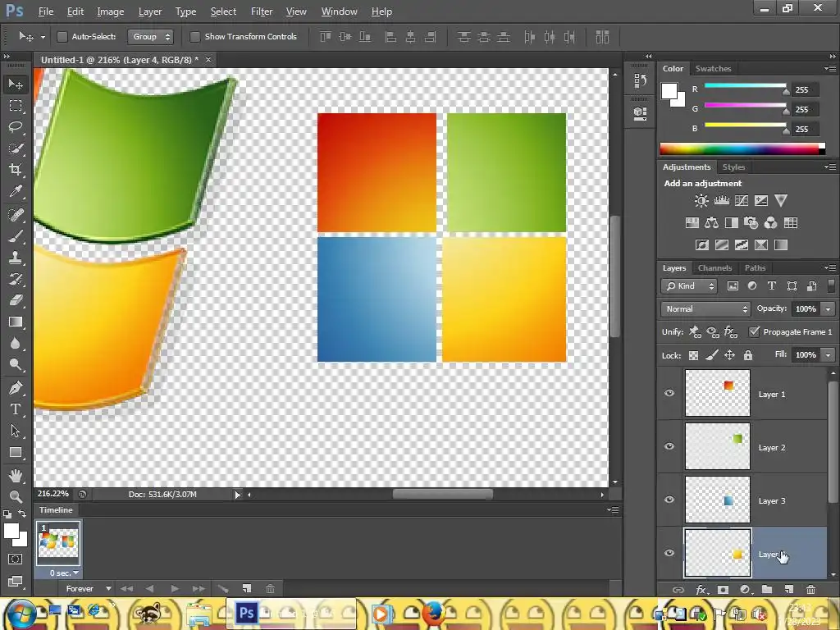The image size is (840, 630).
Task: Select Layer 3 in Layers panel
Action: coord(756,500)
